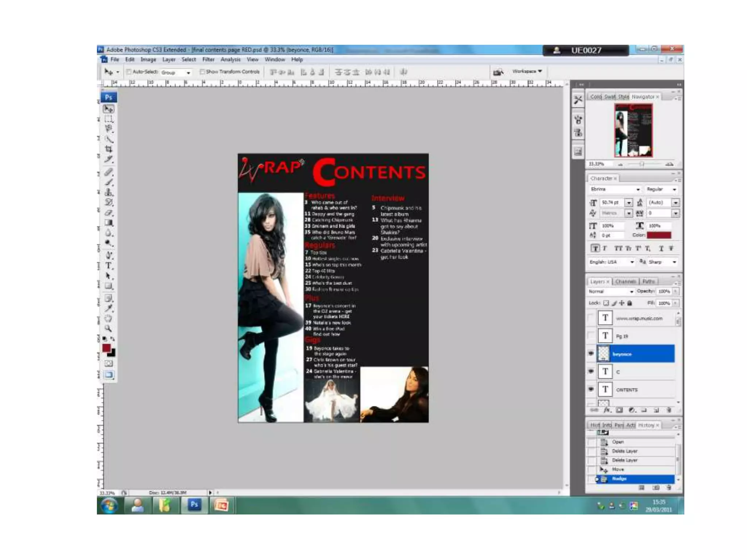747x560 pixels.
Task: Open the Analysis menu
Action: point(231,59)
